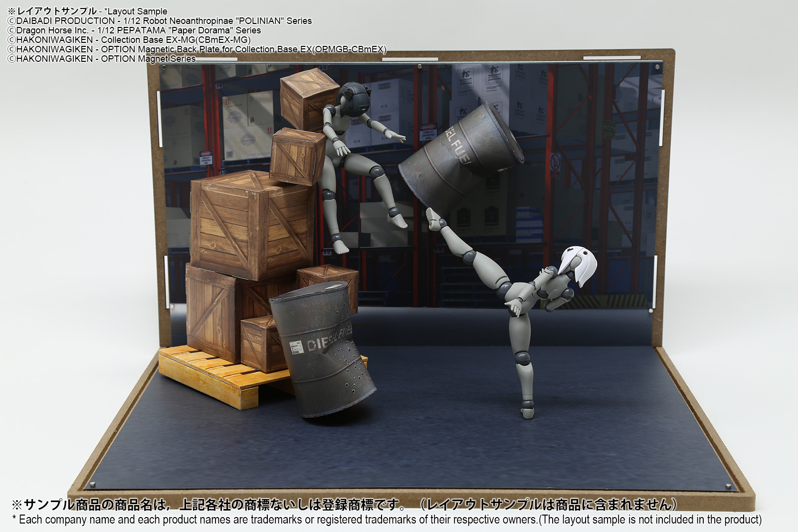
Task: Click the OPTION Magnetic Back Plate credit line
Action: [197, 49]
